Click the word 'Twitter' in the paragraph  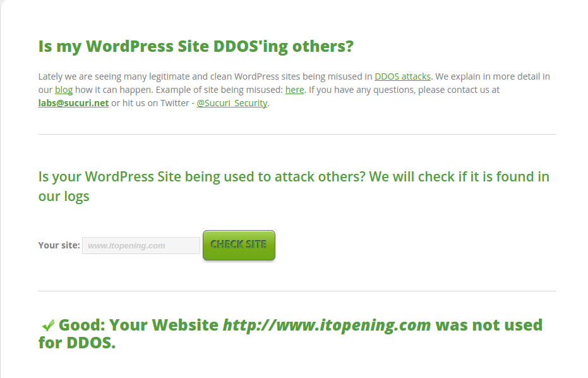click(x=175, y=103)
